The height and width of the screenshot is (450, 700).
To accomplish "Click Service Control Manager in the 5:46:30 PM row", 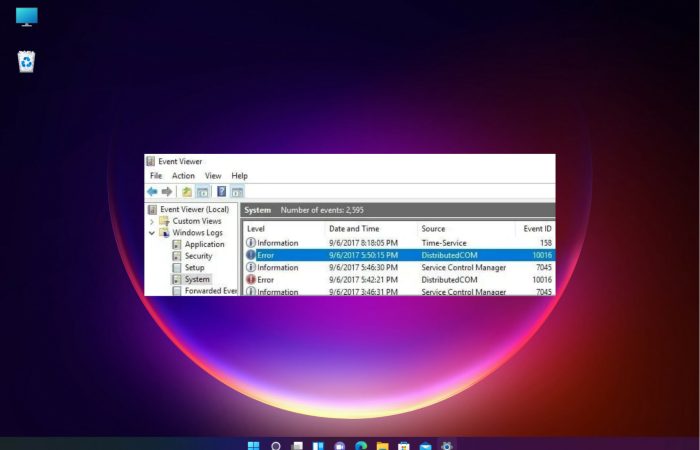I will coord(463,267).
